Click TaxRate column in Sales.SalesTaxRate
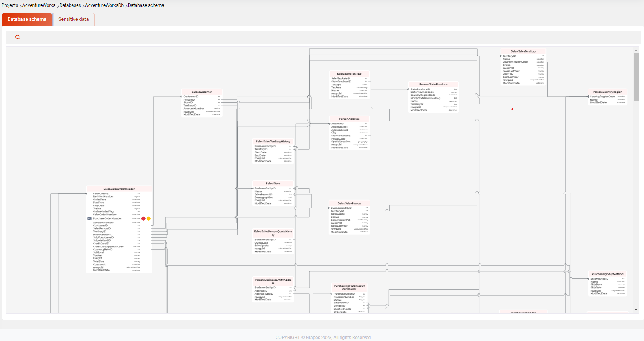Image resolution: width=644 pixels, height=341 pixels. (336, 87)
